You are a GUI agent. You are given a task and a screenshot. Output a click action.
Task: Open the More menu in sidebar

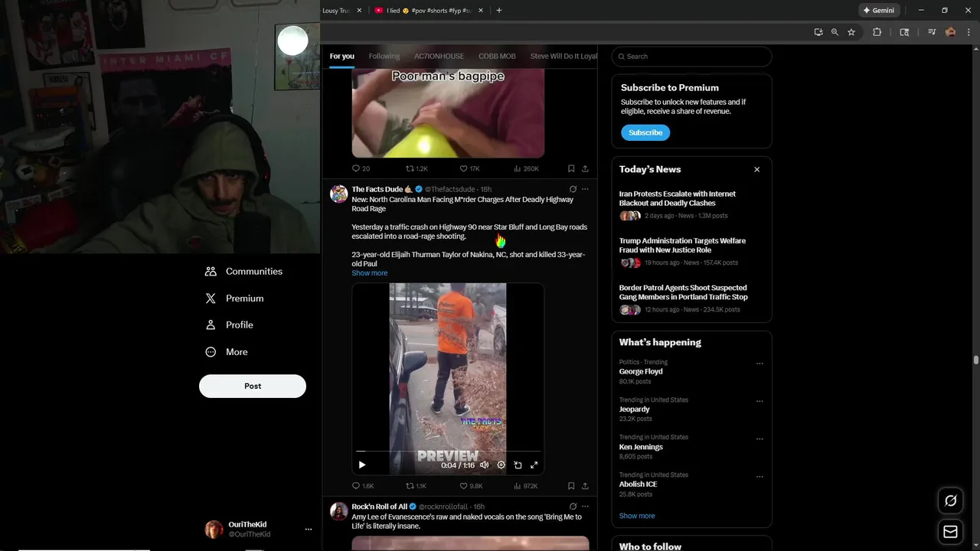click(227, 352)
